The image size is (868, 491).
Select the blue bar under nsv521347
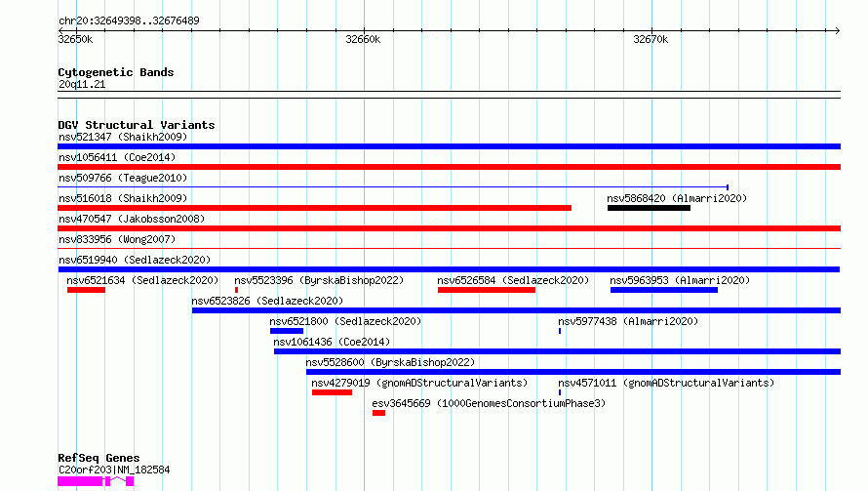(449, 146)
